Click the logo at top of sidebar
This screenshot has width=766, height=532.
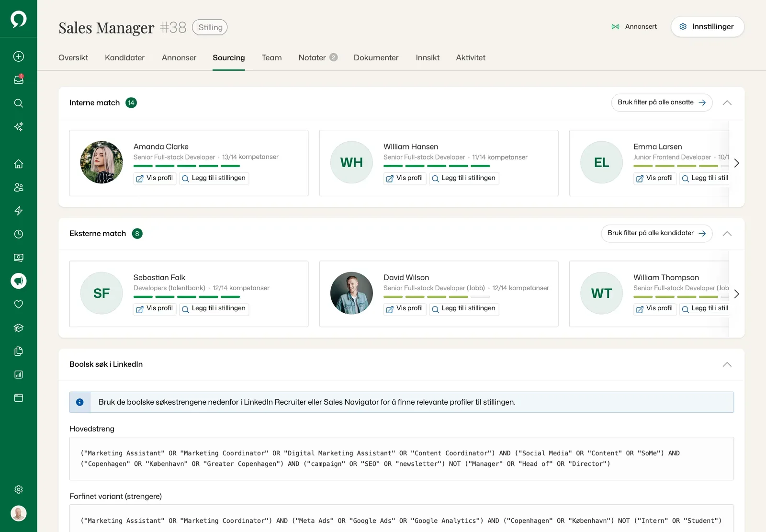19,19
